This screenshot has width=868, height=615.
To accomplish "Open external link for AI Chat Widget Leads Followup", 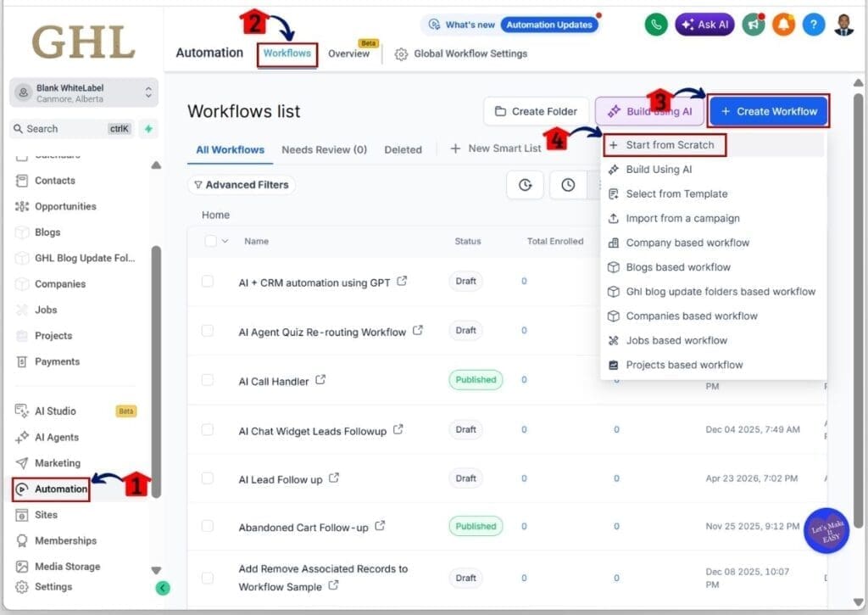I will [398, 429].
